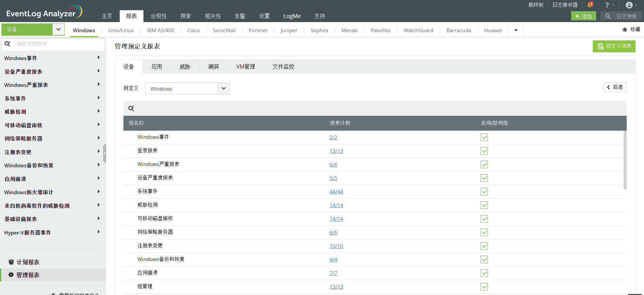This screenshot has height=295, width=644.
Task: Expand 可移动磁盘审核 sidebar item
Action: pyautogui.click(x=99, y=125)
